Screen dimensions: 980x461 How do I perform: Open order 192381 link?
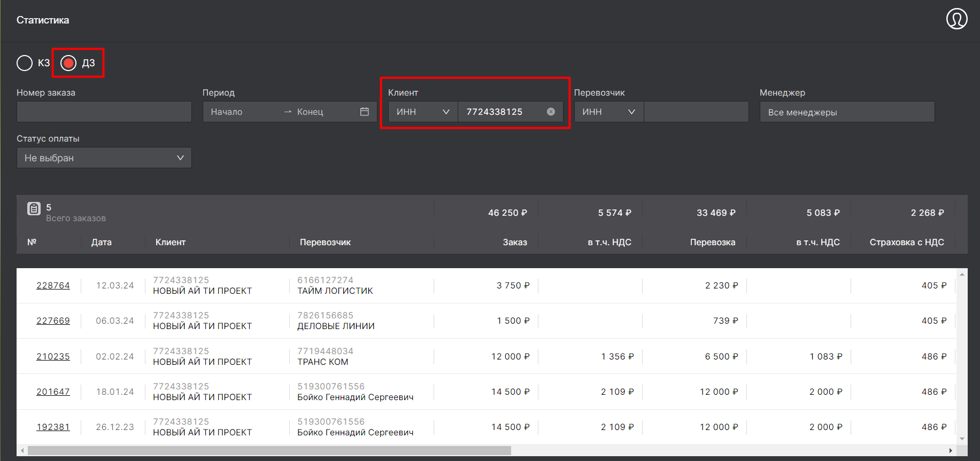pyautogui.click(x=53, y=427)
